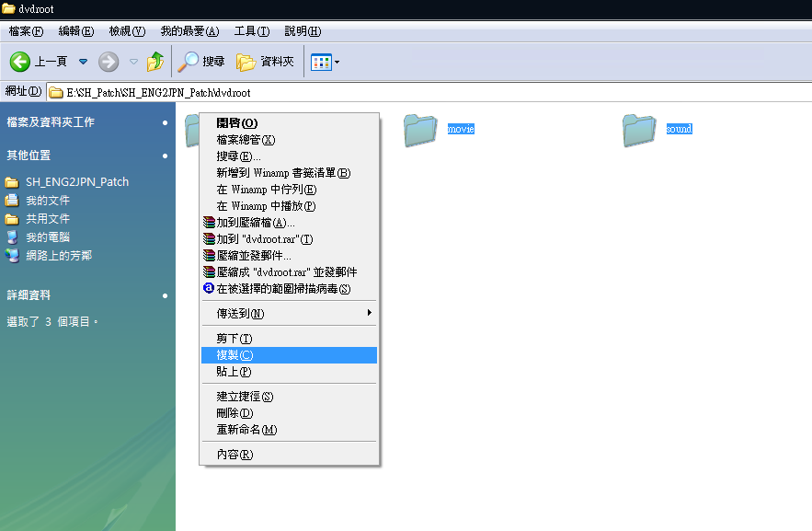Open the movie folder icon
The height and width of the screenshot is (531, 812).
[420, 130]
